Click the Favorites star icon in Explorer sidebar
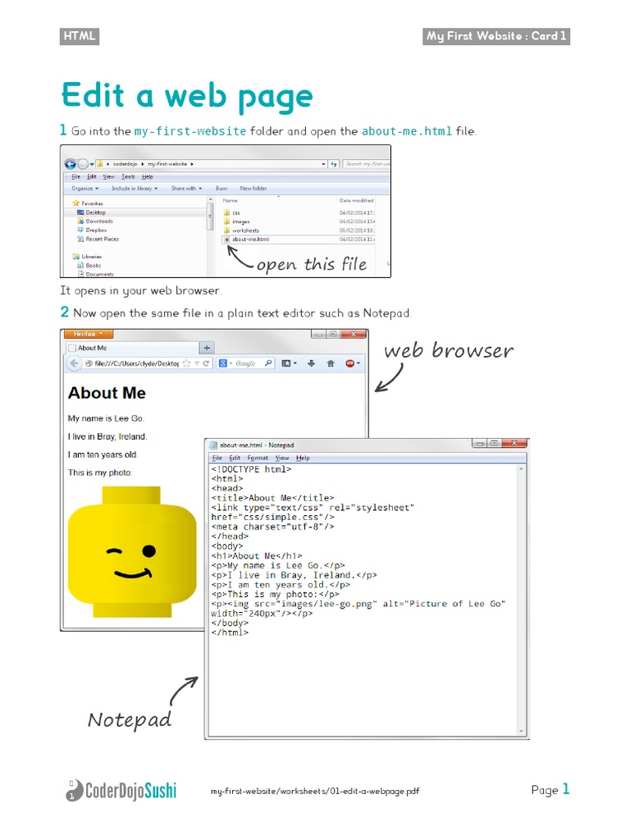The width and height of the screenshot is (630, 840). [x=76, y=203]
